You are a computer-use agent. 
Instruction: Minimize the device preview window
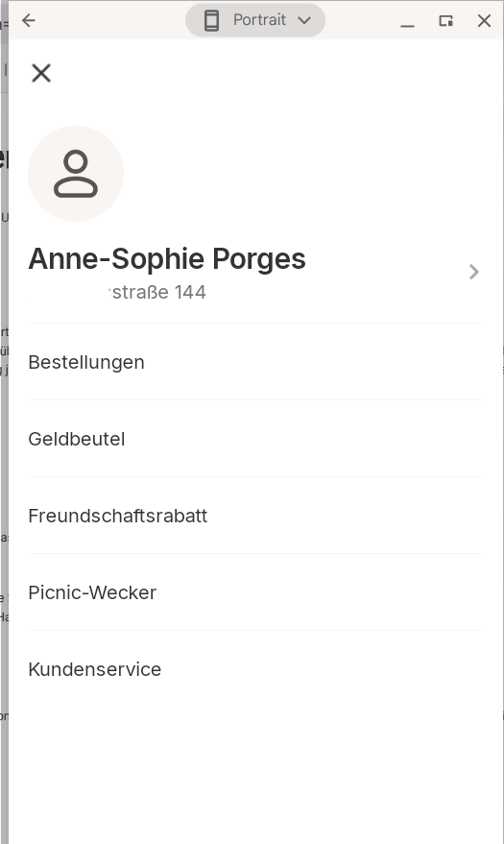click(408, 21)
